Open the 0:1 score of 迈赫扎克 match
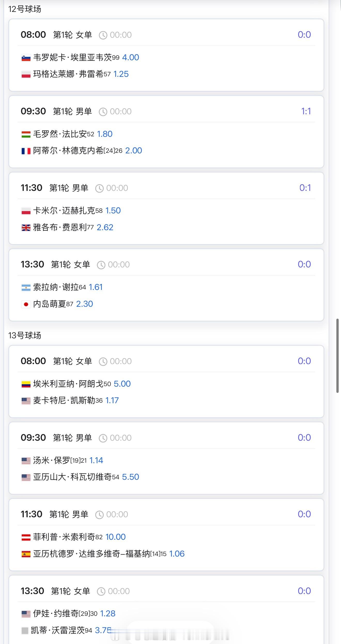 coord(305,188)
